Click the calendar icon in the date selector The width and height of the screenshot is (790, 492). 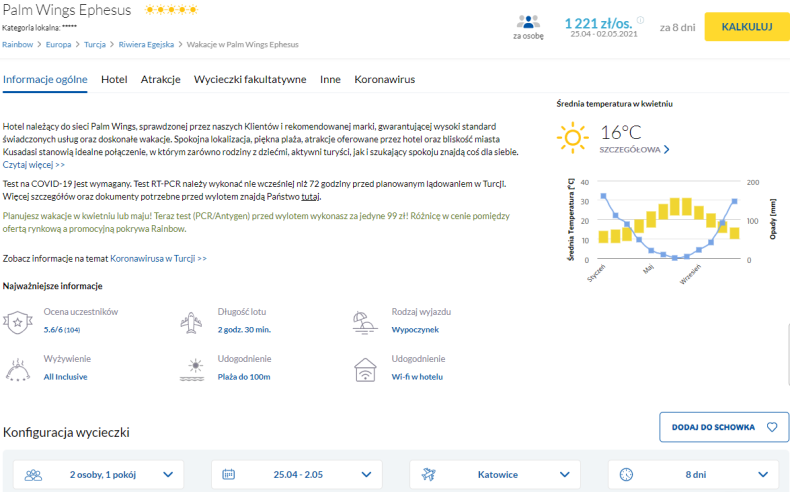click(228, 474)
